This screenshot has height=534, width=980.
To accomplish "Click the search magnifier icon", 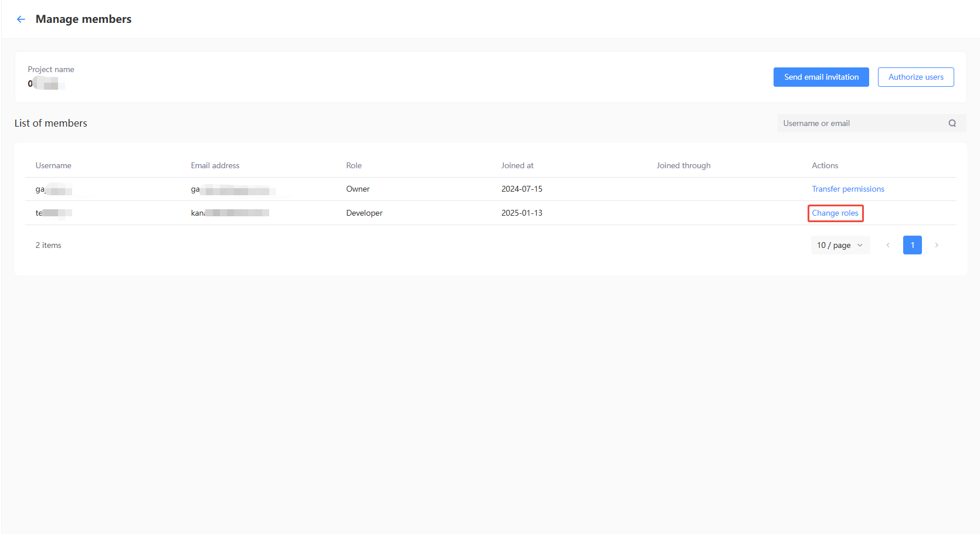I will point(952,123).
